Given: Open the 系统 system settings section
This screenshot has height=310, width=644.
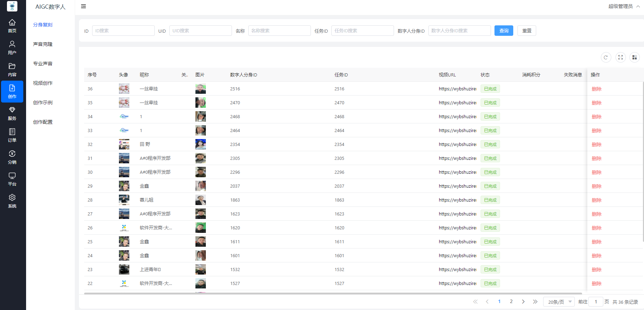Looking at the screenshot, I should tap(12, 201).
